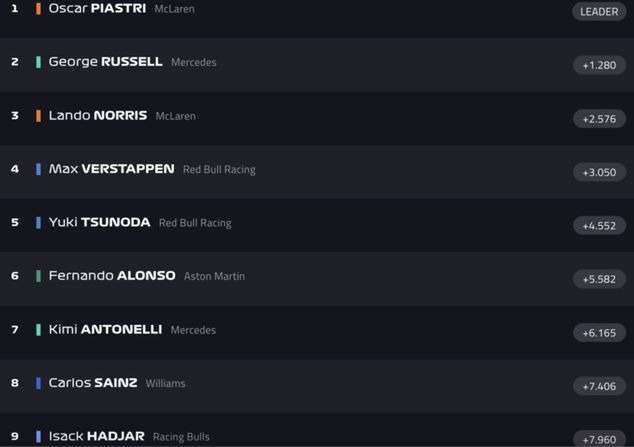
Task: Open Carlos Sainz driver row
Action: pyautogui.click(x=93, y=383)
